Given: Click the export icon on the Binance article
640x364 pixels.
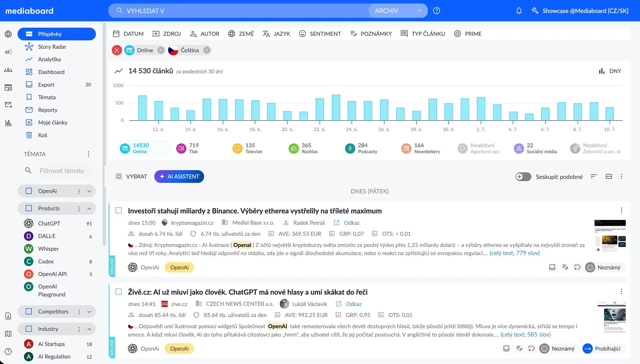Looking at the screenshot, I should [x=552, y=267].
